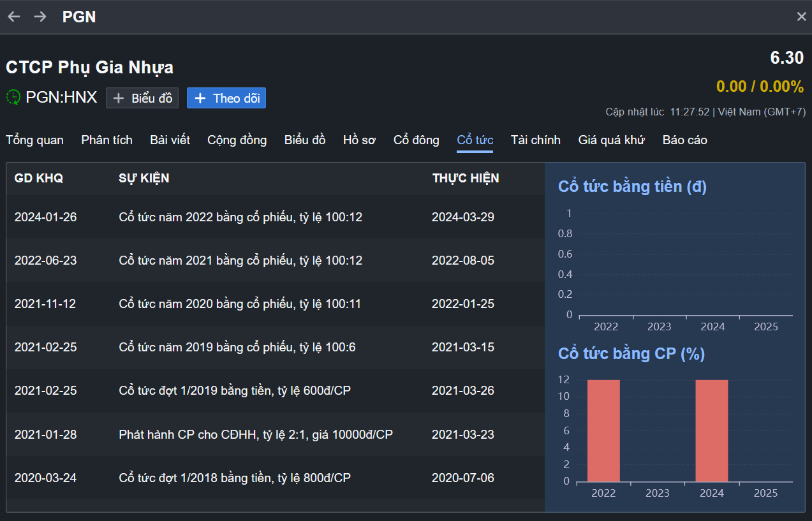The image size is (812, 521).
Task: Go back with the left arrow icon
Action: pyautogui.click(x=14, y=17)
